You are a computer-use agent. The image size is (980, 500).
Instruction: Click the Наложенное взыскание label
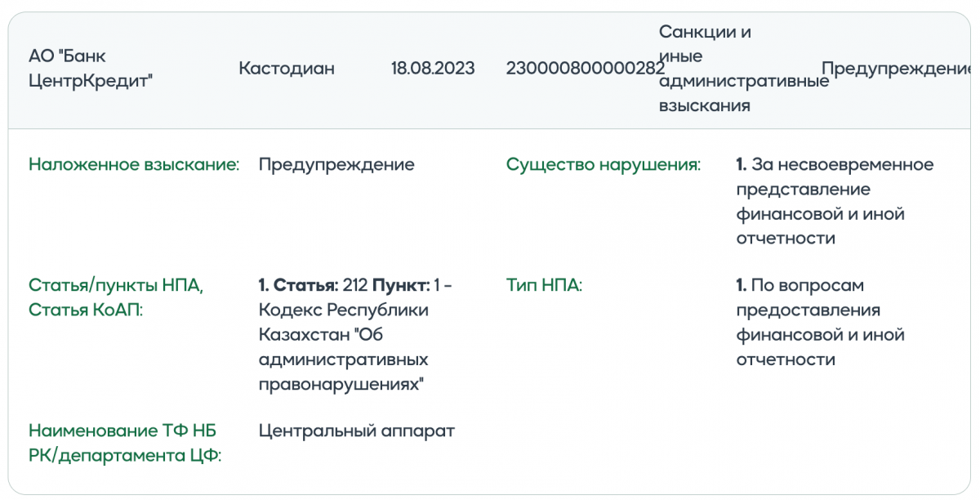pyautogui.click(x=134, y=164)
